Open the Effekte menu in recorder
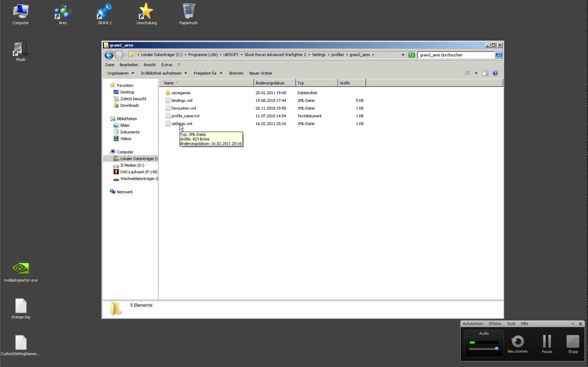 click(495, 324)
